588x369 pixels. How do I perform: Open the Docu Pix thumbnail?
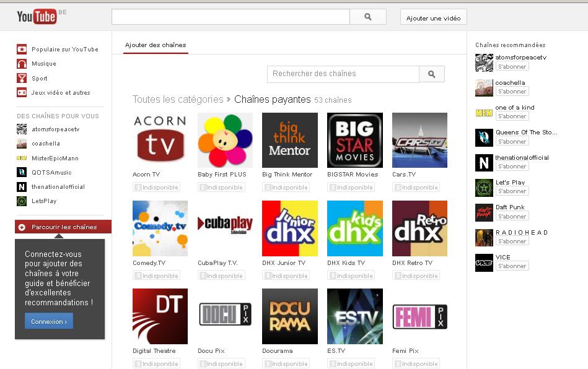pyautogui.click(x=225, y=316)
